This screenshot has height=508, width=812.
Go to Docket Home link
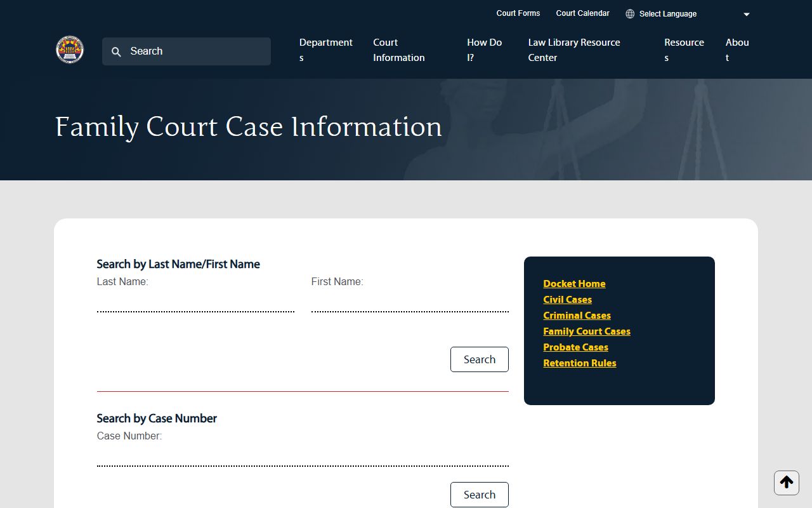click(574, 284)
